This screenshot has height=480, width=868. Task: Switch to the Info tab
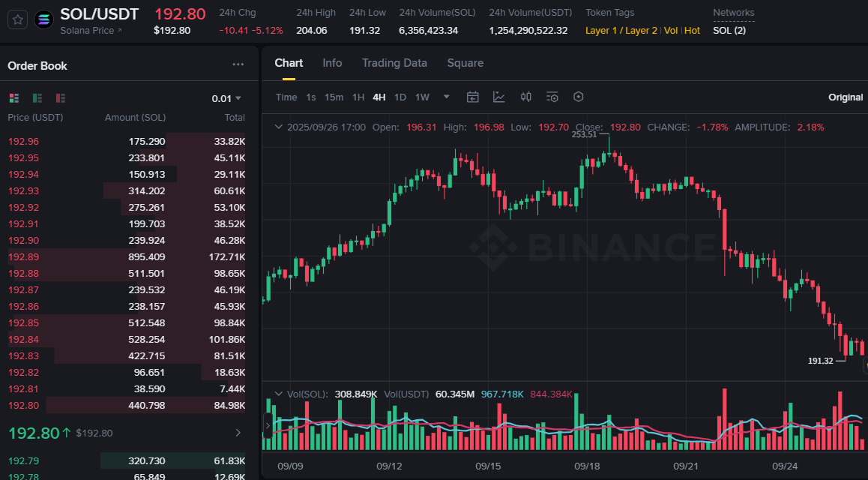click(332, 63)
